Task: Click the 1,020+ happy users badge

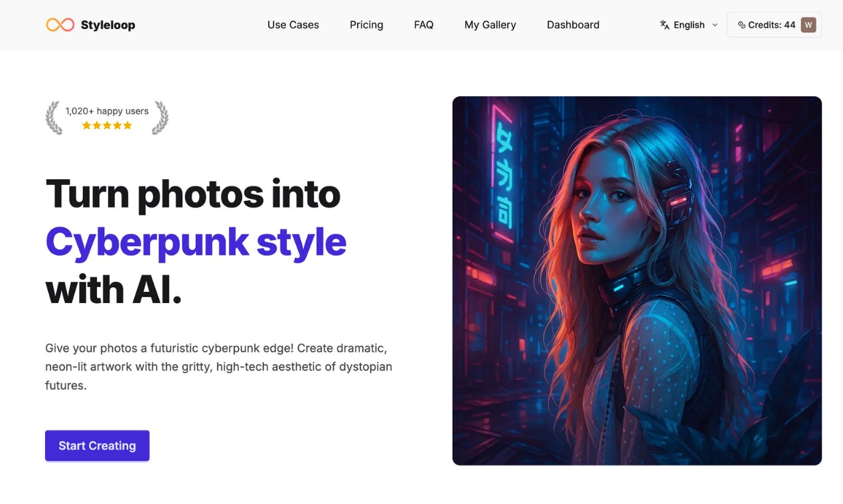Action: tap(107, 117)
